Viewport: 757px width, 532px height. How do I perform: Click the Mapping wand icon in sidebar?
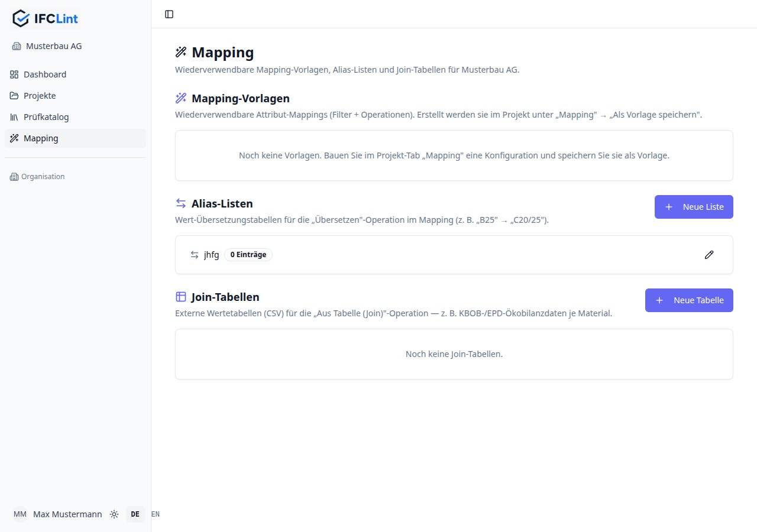click(x=14, y=138)
